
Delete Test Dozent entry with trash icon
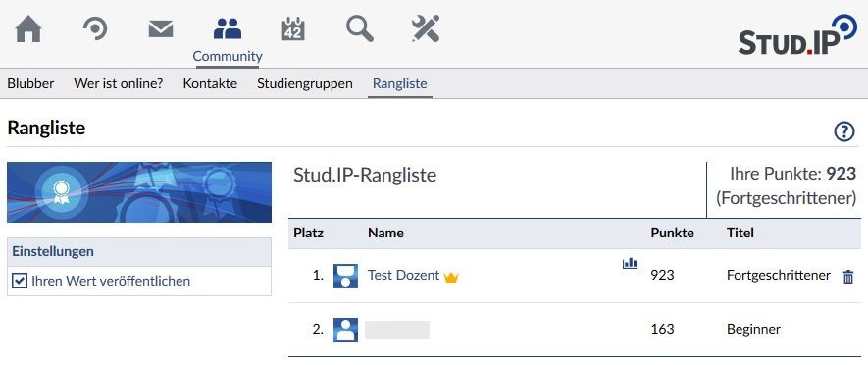[848, 277]
